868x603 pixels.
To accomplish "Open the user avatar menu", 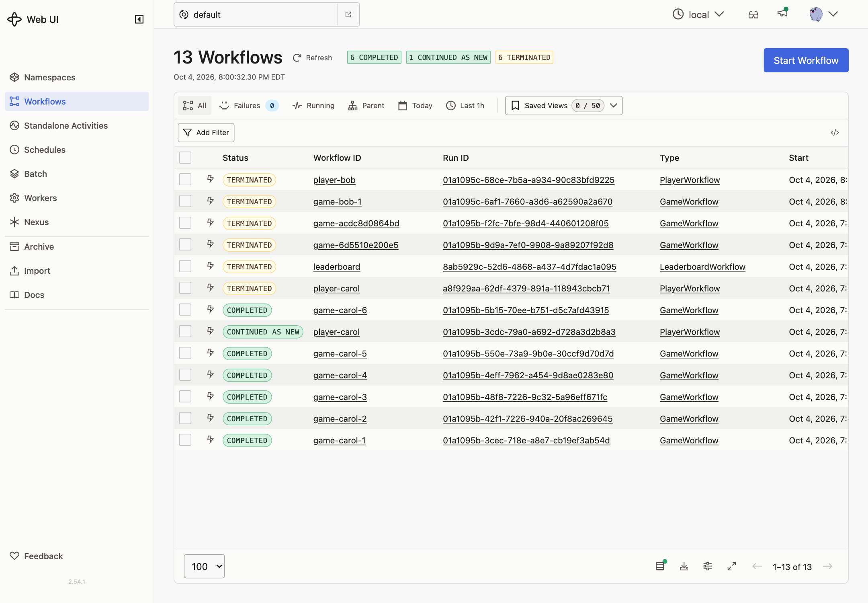I will [823, 14].
